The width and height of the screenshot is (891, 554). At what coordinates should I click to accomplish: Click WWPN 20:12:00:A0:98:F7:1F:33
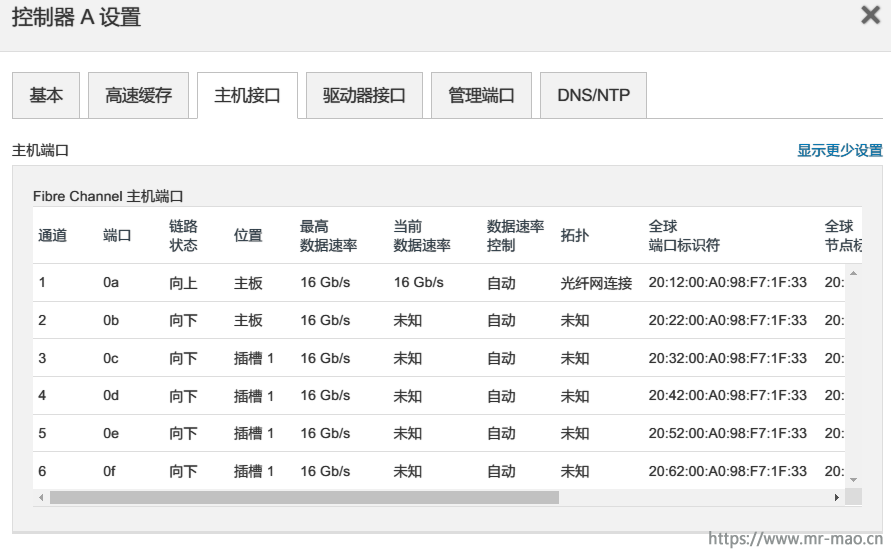(x=727, y=282)
